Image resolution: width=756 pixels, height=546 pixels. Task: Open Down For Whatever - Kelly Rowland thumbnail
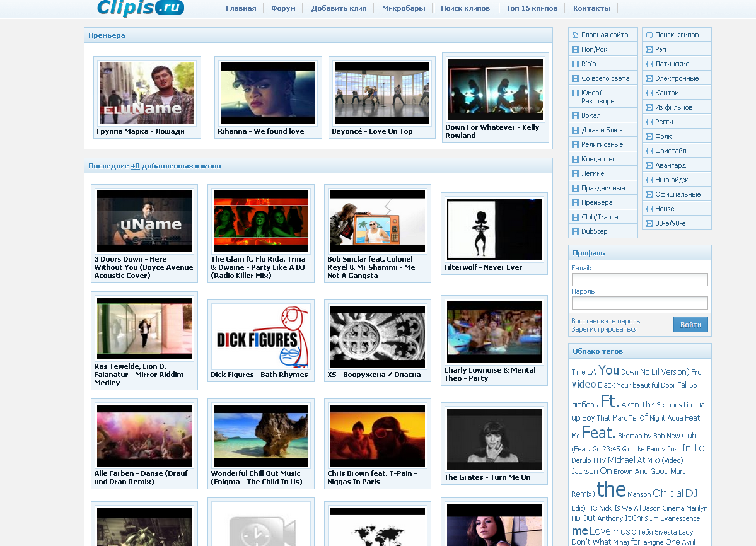coord(495,90)
